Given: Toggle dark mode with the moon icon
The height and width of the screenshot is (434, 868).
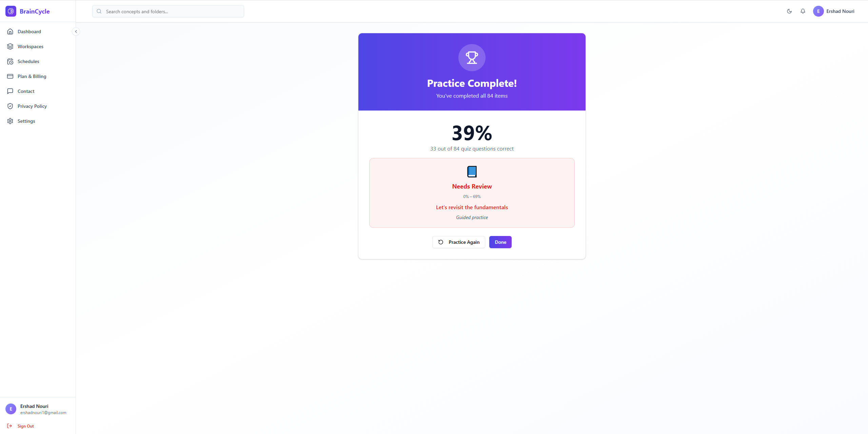Looking at the screenshot, I should click(x=789, y=11).
